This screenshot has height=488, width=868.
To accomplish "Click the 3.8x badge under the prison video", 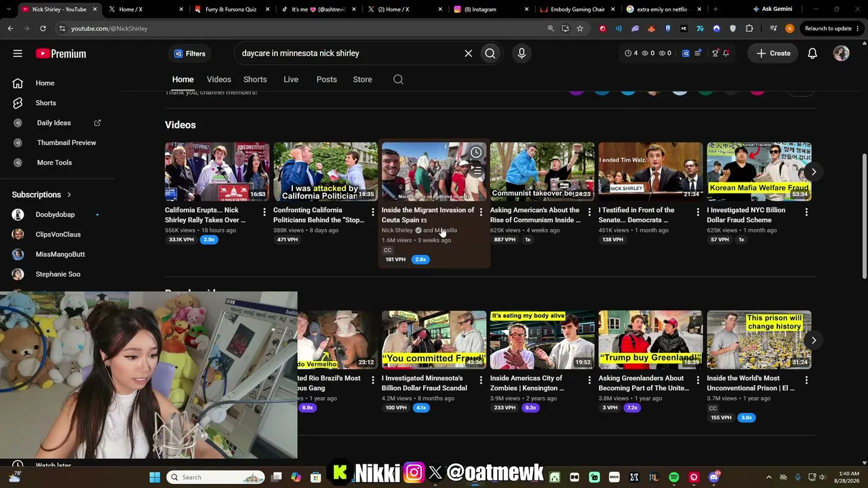I will [x=747, y=418].
